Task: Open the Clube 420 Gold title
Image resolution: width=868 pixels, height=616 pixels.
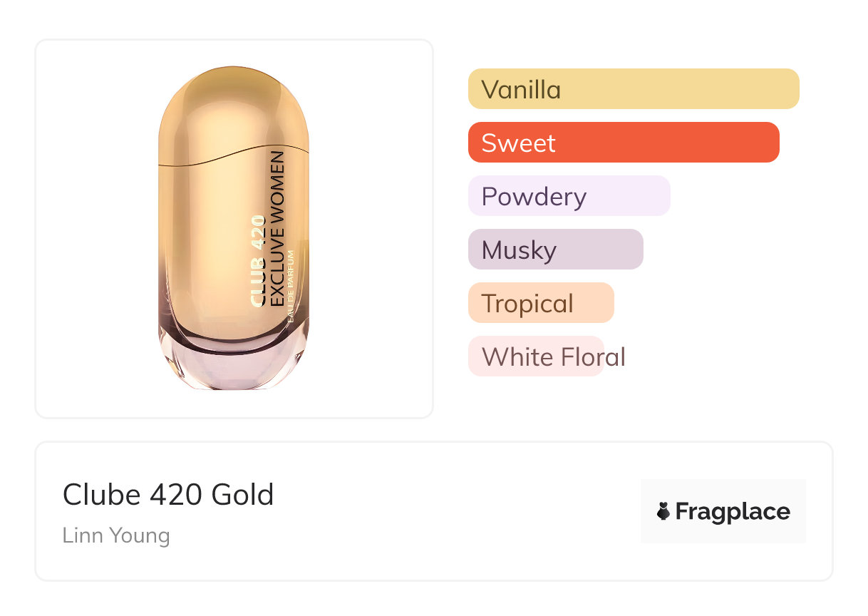Action: point(168,495)
